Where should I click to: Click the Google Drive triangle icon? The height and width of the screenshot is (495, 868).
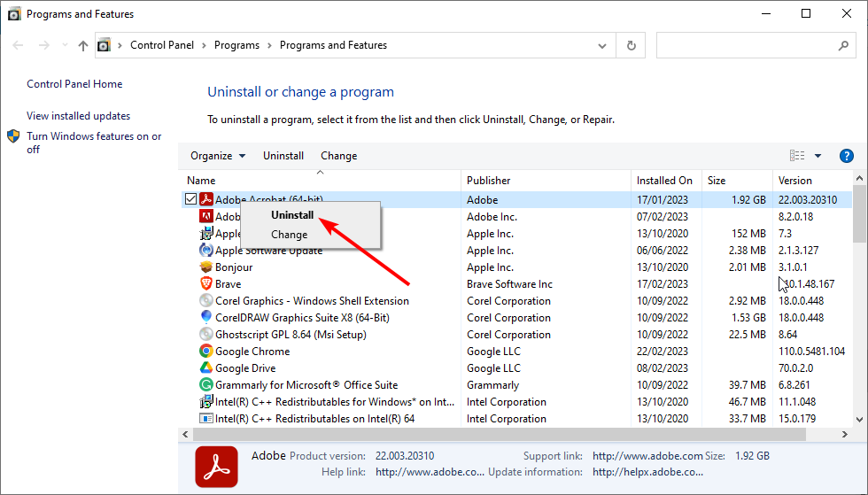pyautogui.click(x=205, y=367)
